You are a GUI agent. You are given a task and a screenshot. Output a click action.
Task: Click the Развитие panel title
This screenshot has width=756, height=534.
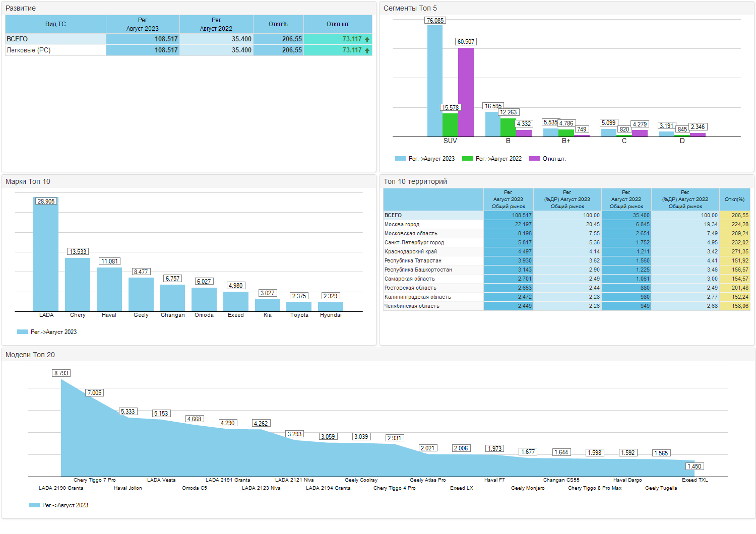(x=21, y=8)
